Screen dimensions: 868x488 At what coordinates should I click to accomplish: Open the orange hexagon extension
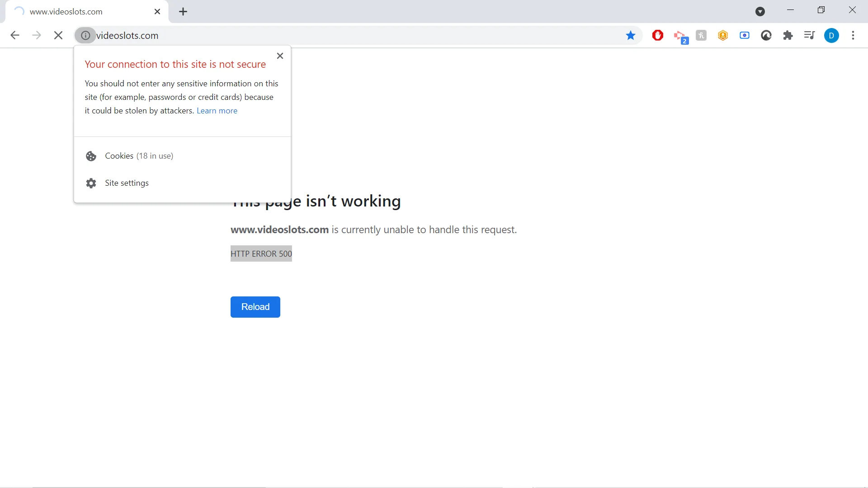point(723,35)
